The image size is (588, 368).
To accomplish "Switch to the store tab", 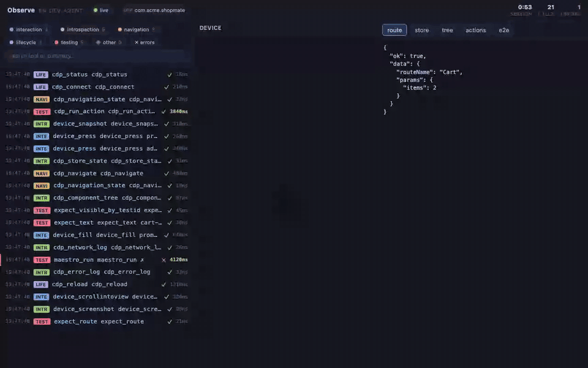I will coord(421,30).
